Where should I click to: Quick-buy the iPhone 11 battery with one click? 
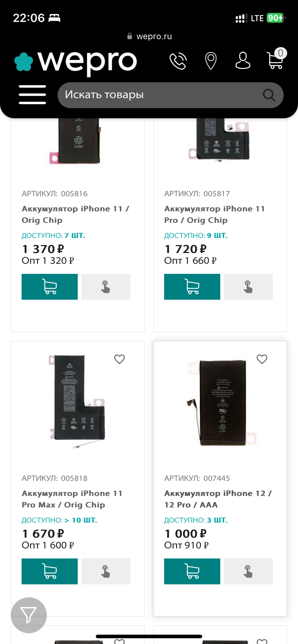tap(106, 287)
